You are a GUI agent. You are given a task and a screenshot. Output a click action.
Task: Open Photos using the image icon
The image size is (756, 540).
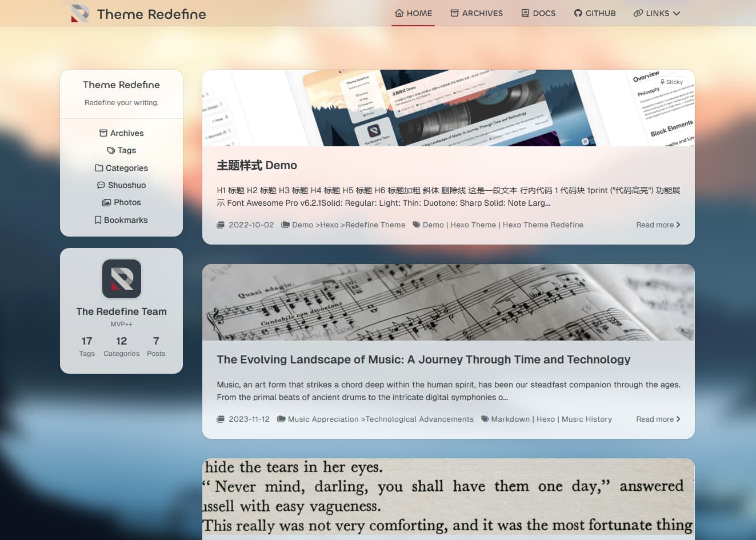pyautogui.click(x=106, y=202)
